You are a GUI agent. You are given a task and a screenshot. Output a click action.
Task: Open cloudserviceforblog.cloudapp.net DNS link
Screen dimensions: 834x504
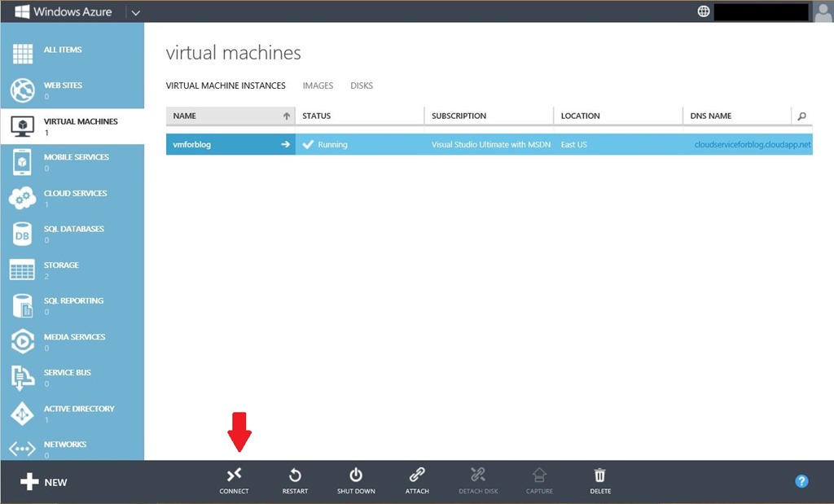753,144
